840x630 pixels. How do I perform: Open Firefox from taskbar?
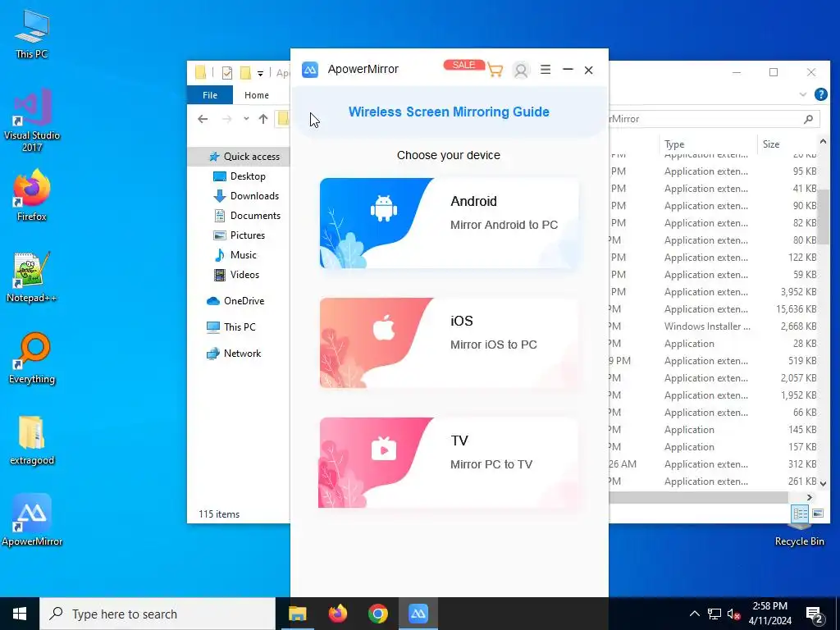coord(337,614)
